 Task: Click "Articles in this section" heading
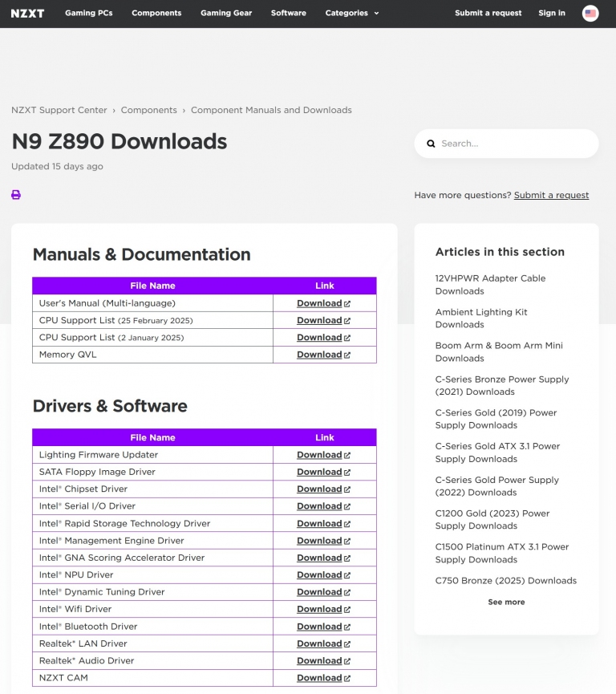tap(500, 252)
